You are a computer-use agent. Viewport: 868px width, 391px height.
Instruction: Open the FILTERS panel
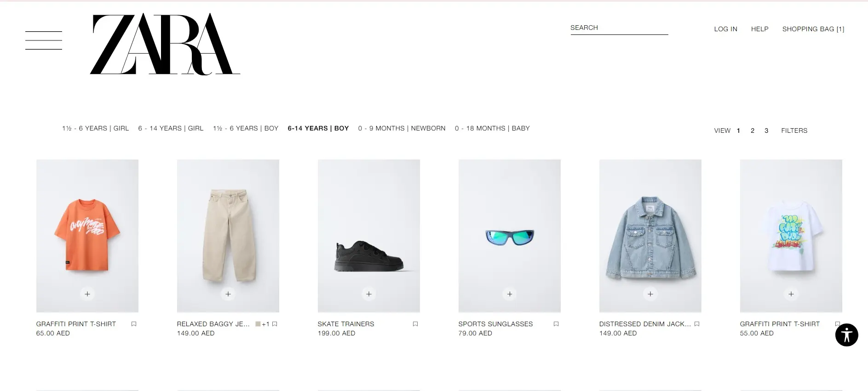794,130
